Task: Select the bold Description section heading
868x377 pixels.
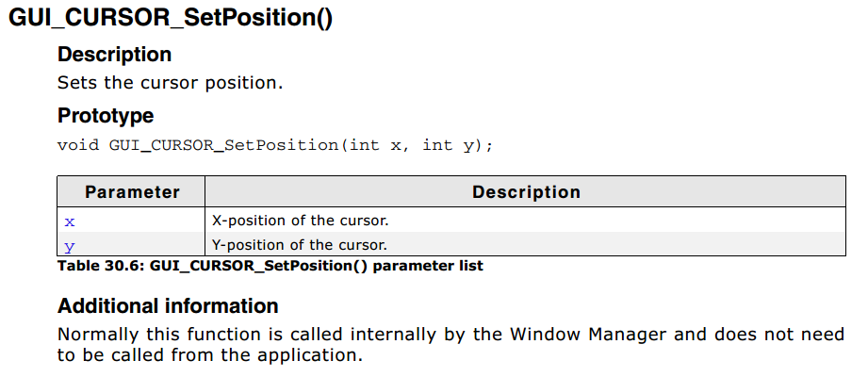Action: pyautogui.click(x=115, y=55)
